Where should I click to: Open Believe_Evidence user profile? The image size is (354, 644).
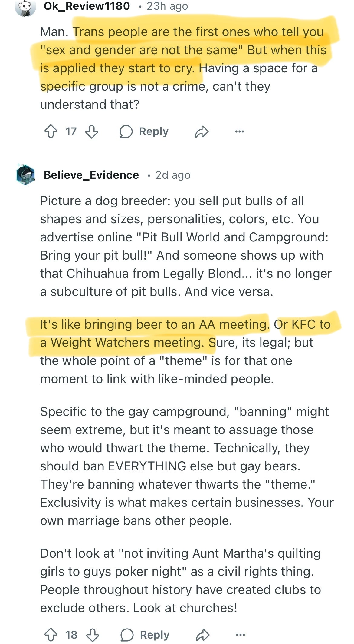click(91, 175)
